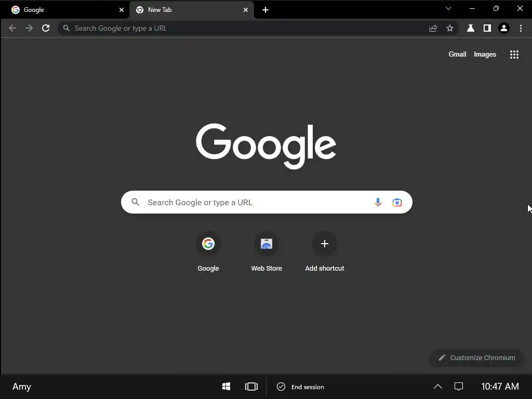Open Chrome Labs flask icon
532x399 pixels.
[471, 28]
